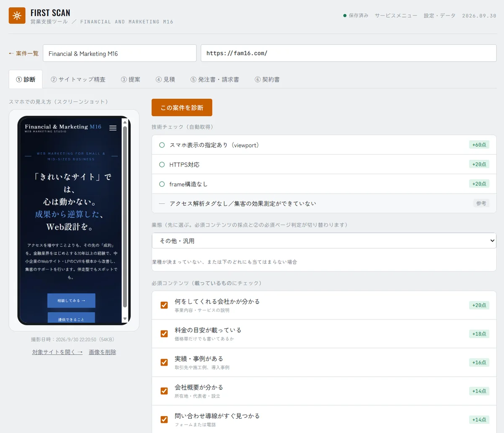The width and height of the screenshot is (504, 433).
Task: Click the orange First Scan logo icon
Action: (x=17, y=16)
